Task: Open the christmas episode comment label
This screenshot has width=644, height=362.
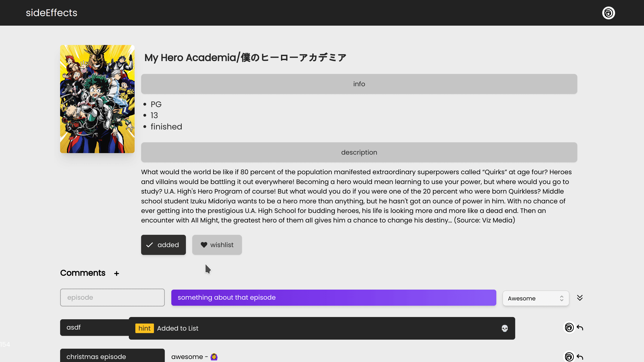Action: 112,355
